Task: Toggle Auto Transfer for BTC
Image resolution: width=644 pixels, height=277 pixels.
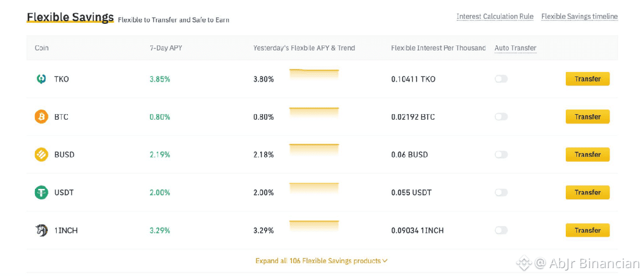Action: [501, 117]
